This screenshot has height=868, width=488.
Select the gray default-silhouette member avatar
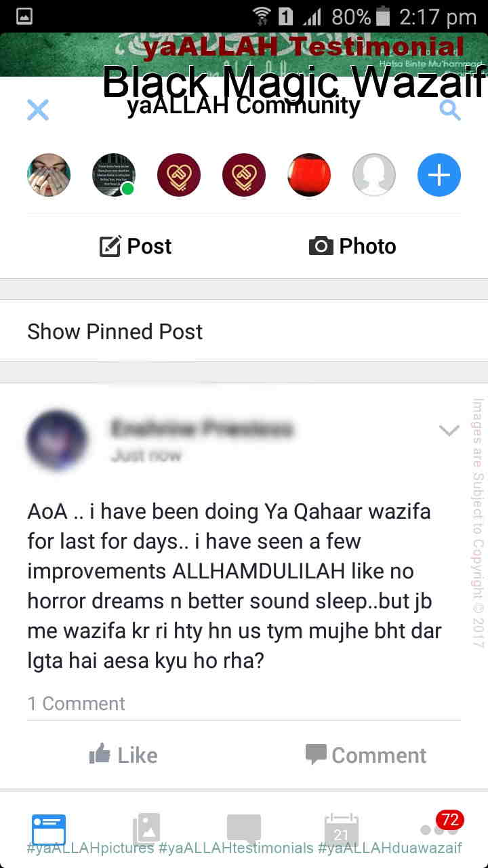coord(374,175)
